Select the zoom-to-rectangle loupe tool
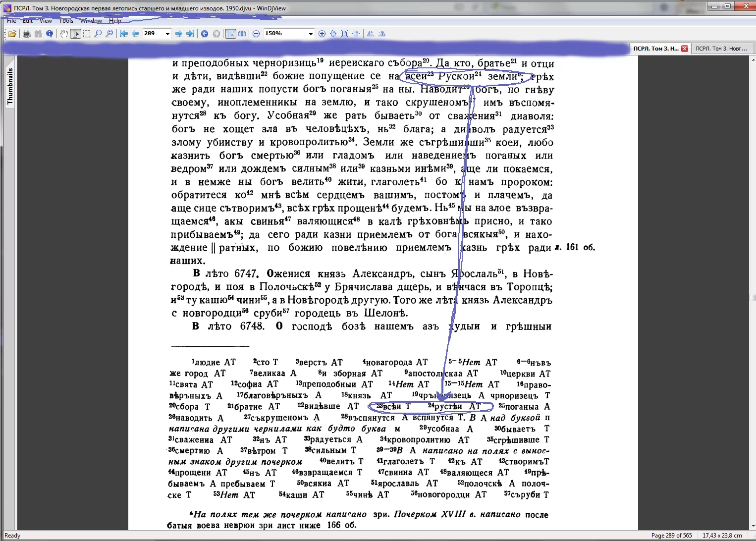 (x=109, y=34)
